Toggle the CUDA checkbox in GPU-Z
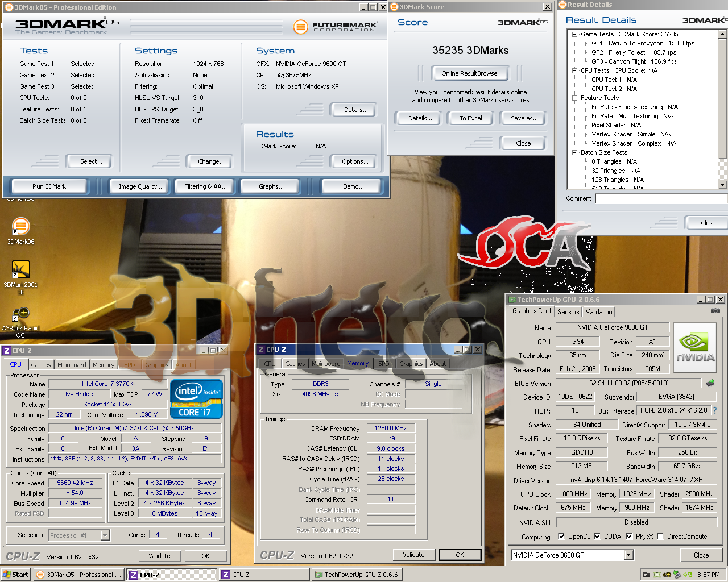Viewport: 728px width, 582px height. [x=597, y=536]
